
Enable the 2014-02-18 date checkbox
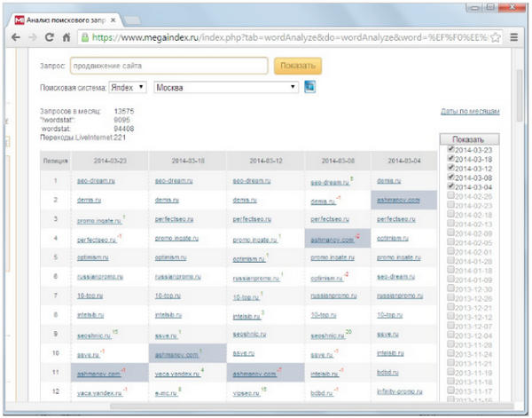coord(451,214)
